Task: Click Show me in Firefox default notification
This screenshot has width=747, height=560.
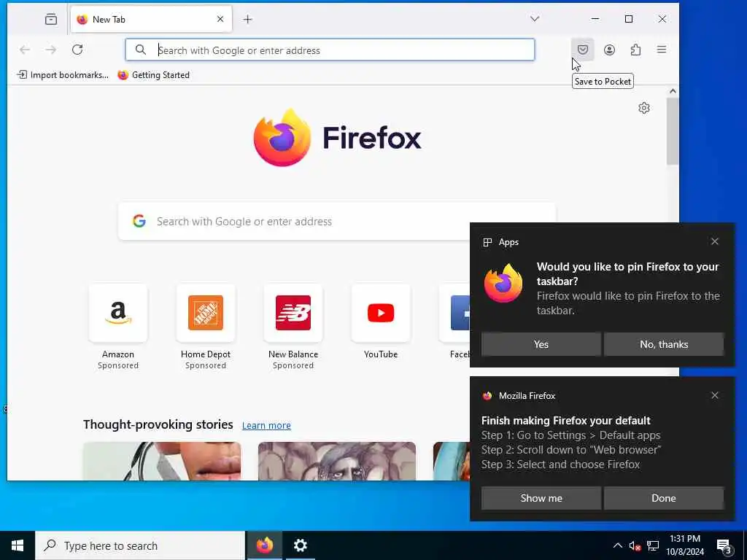Action: 541,498
